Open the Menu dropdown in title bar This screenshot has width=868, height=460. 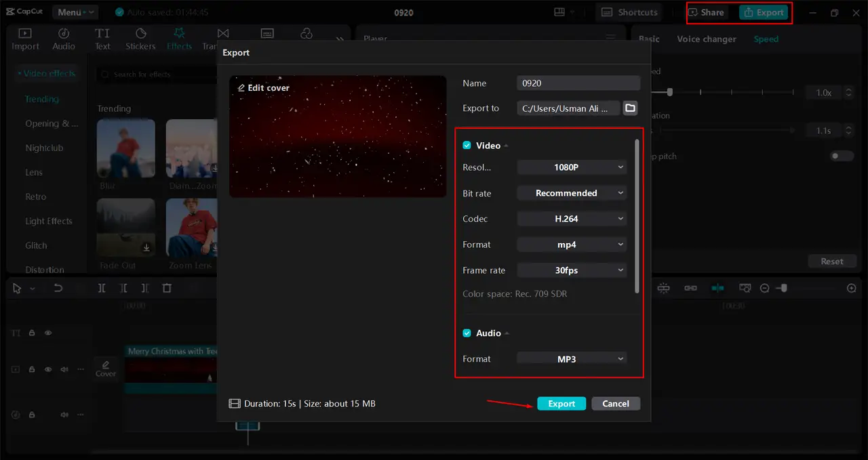(x=75, y=12)
